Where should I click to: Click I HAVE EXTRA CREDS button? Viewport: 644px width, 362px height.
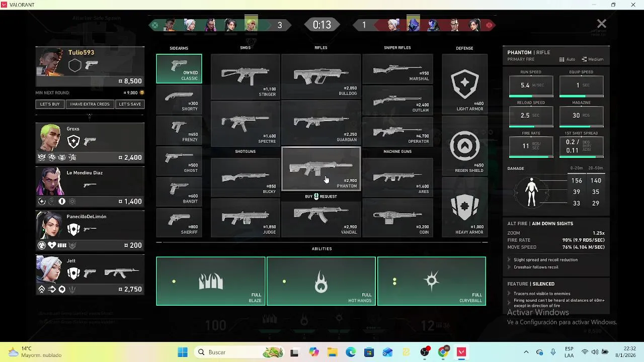coord(90,104)
